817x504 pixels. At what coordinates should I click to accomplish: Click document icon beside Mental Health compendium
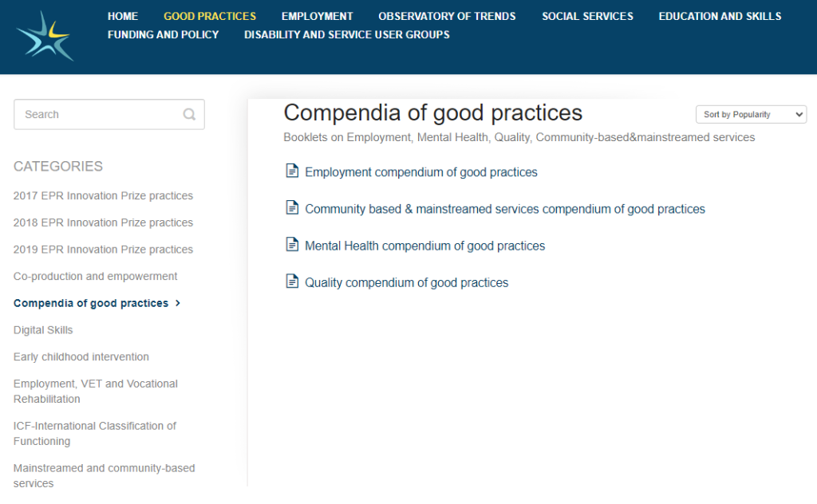coord(292,244)
